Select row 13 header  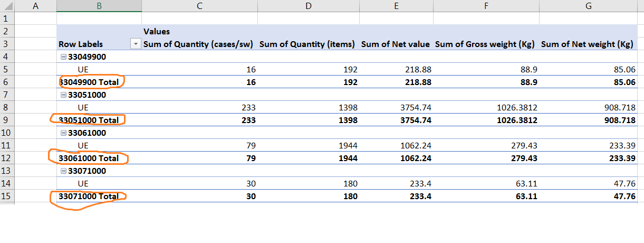coord(7,171)
